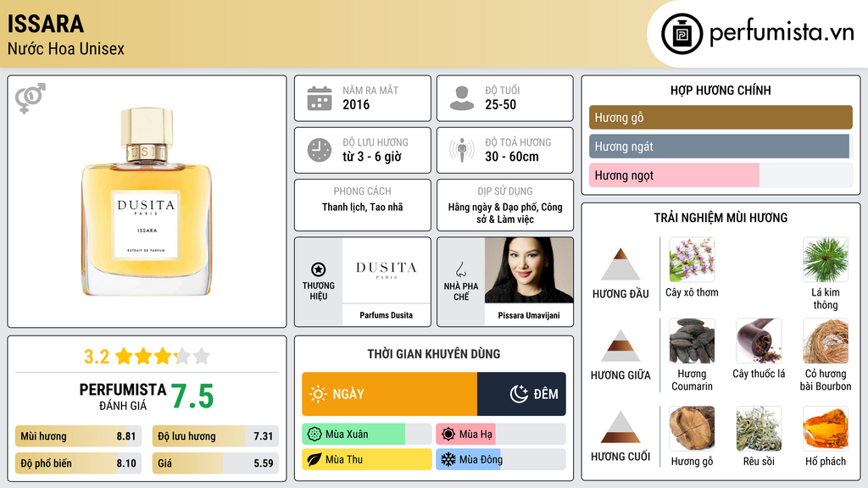The width and height of the screenshot is (868, 488).
Task: Click the Hương gỗ main accord bar
Action: pos(721,117)
